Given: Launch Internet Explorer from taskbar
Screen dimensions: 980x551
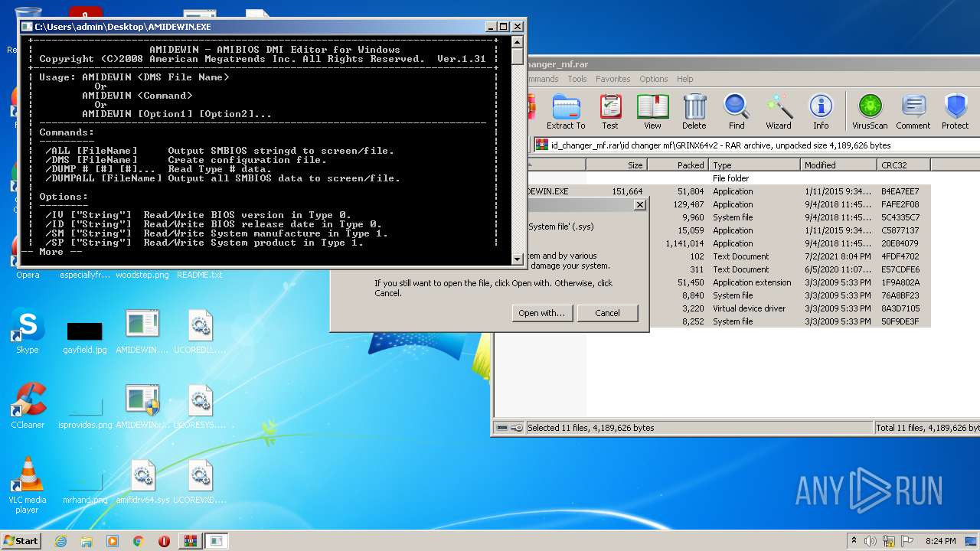Looking at the screenshot, I should pos(60,541).
